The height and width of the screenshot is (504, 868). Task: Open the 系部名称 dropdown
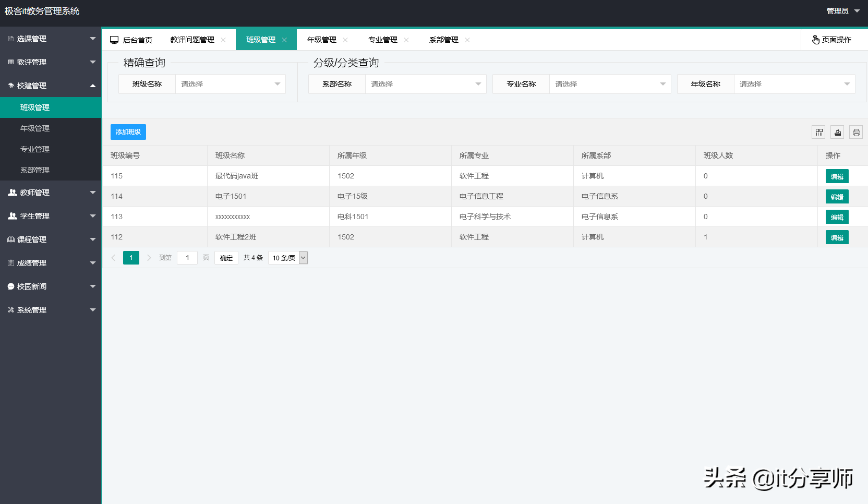click(425, 83)
